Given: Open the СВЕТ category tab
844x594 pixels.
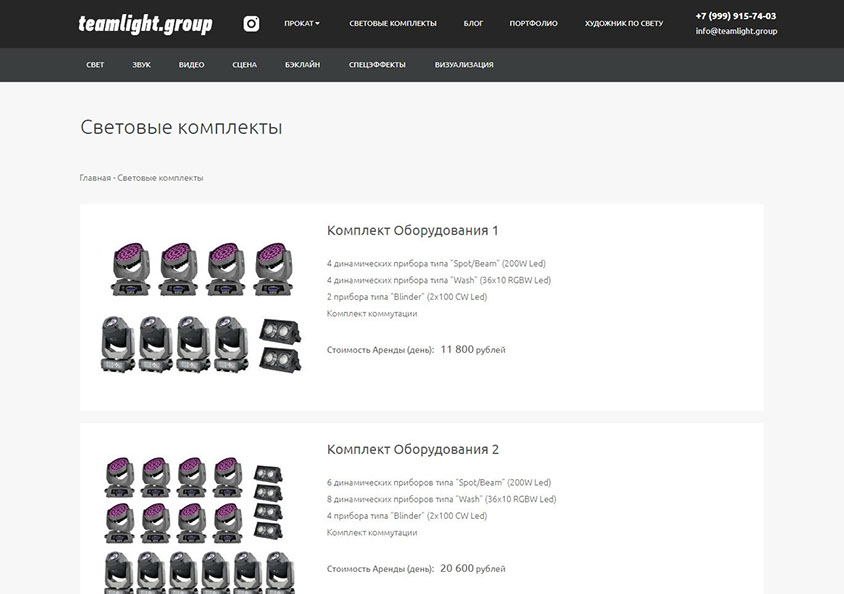Looking at the screenshot, I should pos(95,65).
